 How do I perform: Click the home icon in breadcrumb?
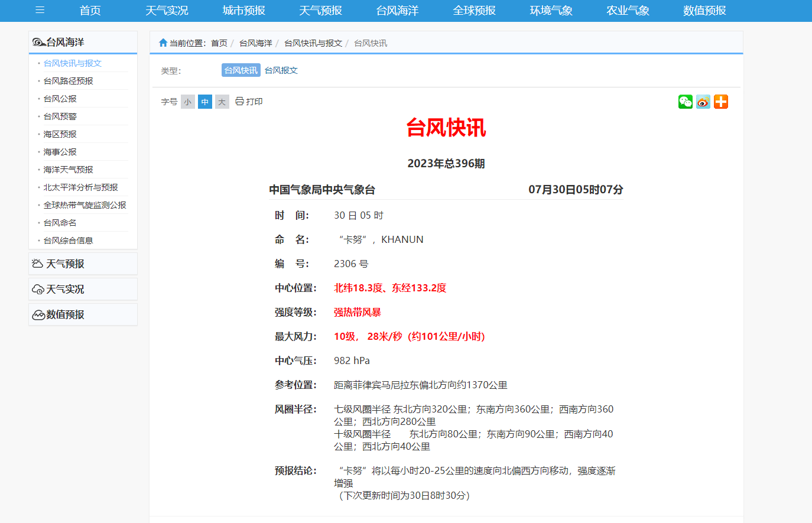[x=163, y=43]
